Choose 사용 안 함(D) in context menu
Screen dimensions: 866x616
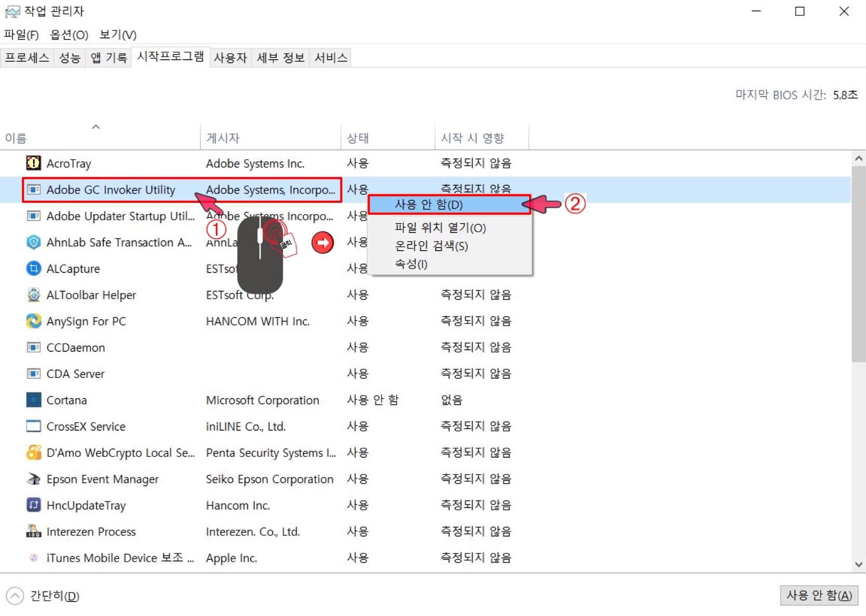(450, 204)
